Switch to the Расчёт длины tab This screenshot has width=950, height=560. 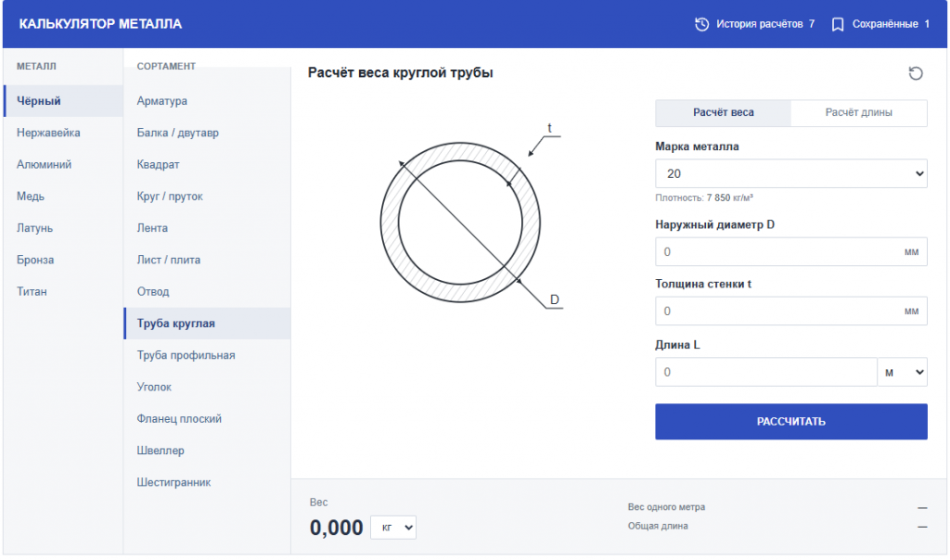pos(858,112)
